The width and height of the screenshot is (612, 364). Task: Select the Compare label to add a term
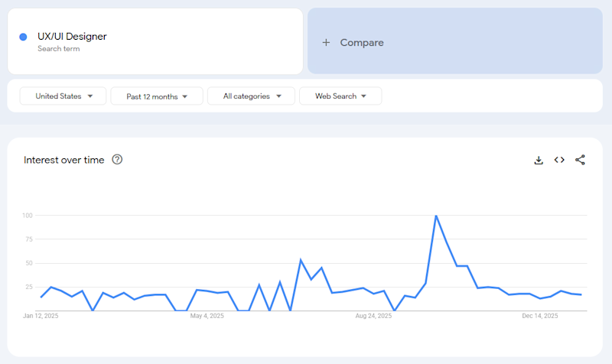pos(362,43)
